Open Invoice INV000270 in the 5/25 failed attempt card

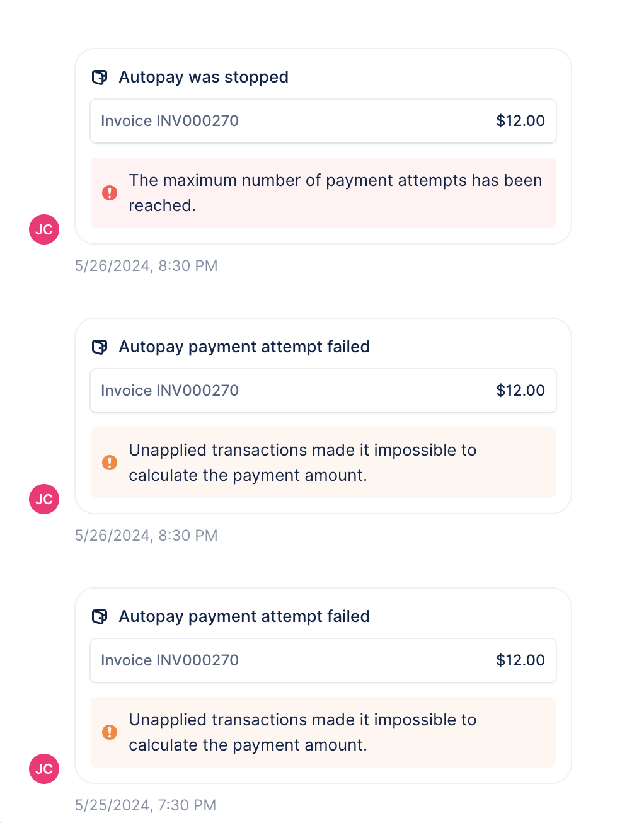170,660
